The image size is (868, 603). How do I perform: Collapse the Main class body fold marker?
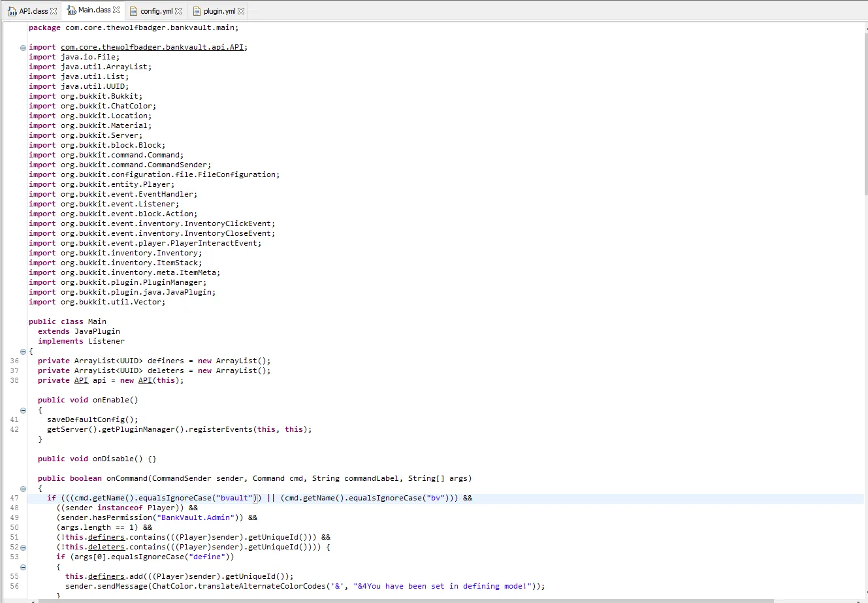pos(23,351)
